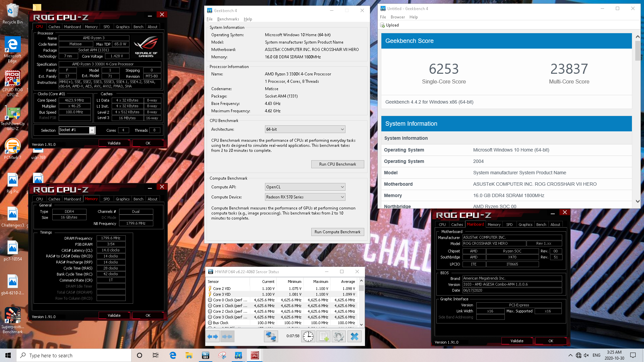Screen dimensions: 644x362
Task: Click Snipping Tool taskbar icon
Action: (222, 355)
